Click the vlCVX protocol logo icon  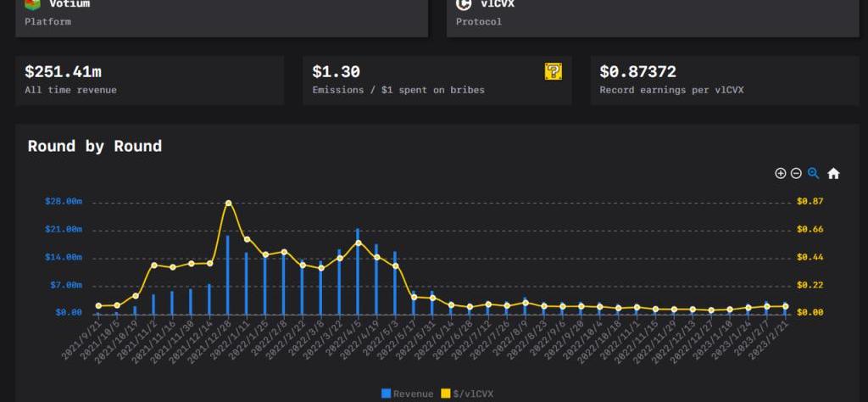pos(464,4)
